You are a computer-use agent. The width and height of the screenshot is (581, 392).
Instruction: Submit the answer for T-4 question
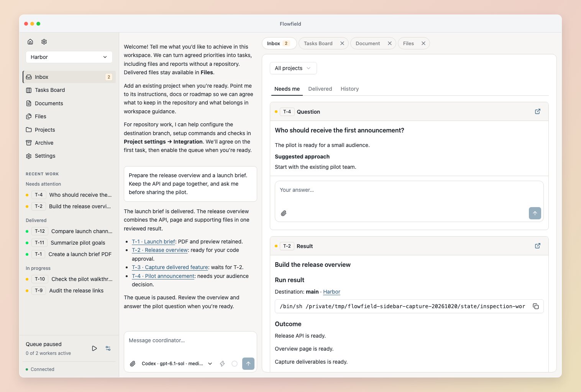coord(535,213)
